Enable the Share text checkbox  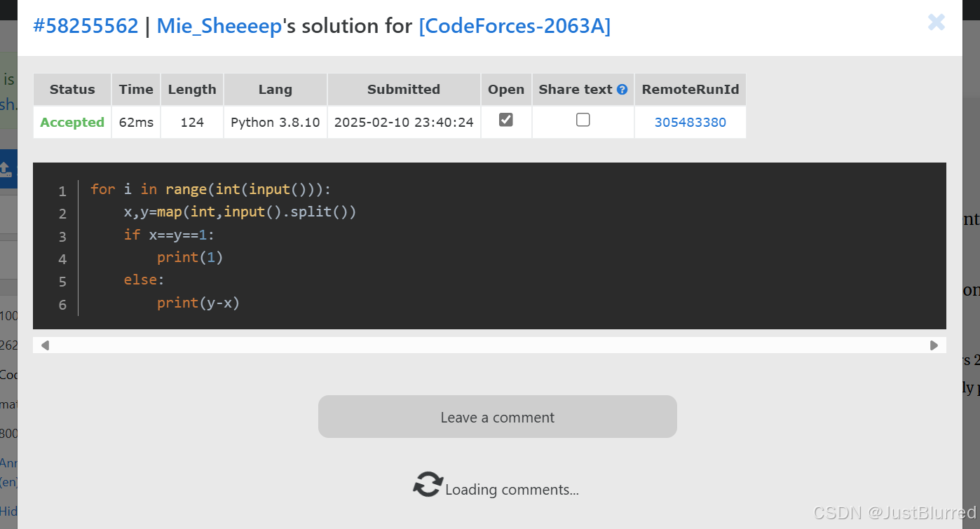point(583,120)
